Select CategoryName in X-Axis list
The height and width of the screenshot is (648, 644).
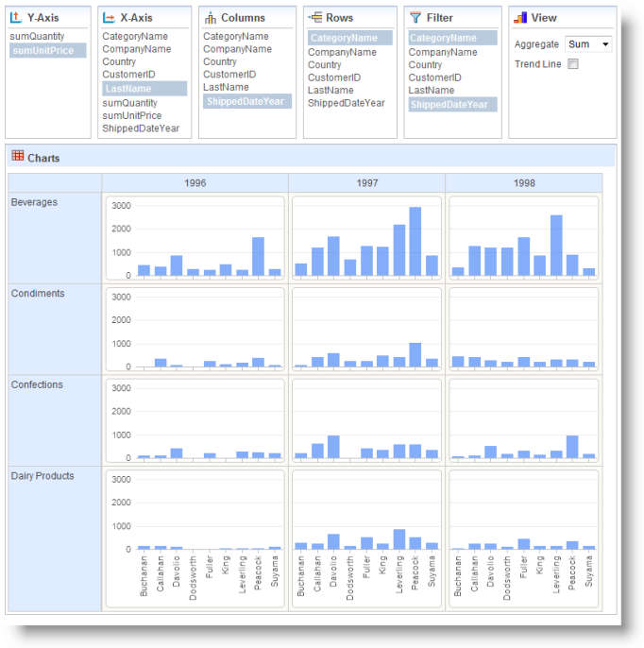click(135, 36)
